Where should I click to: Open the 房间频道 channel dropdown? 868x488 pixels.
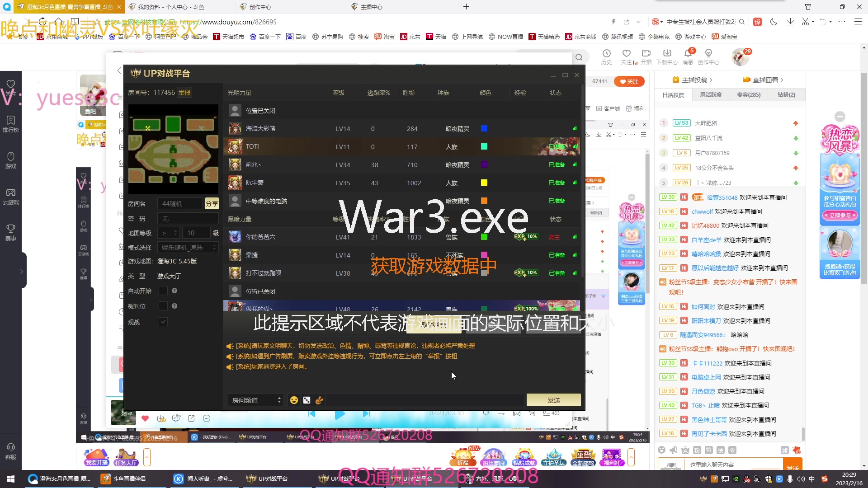click(256, 400)
